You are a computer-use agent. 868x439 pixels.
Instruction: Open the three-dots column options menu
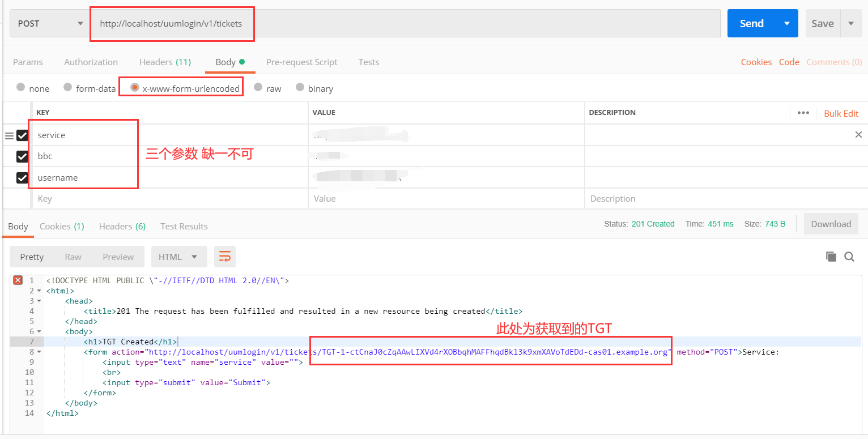tap(803, 113)
